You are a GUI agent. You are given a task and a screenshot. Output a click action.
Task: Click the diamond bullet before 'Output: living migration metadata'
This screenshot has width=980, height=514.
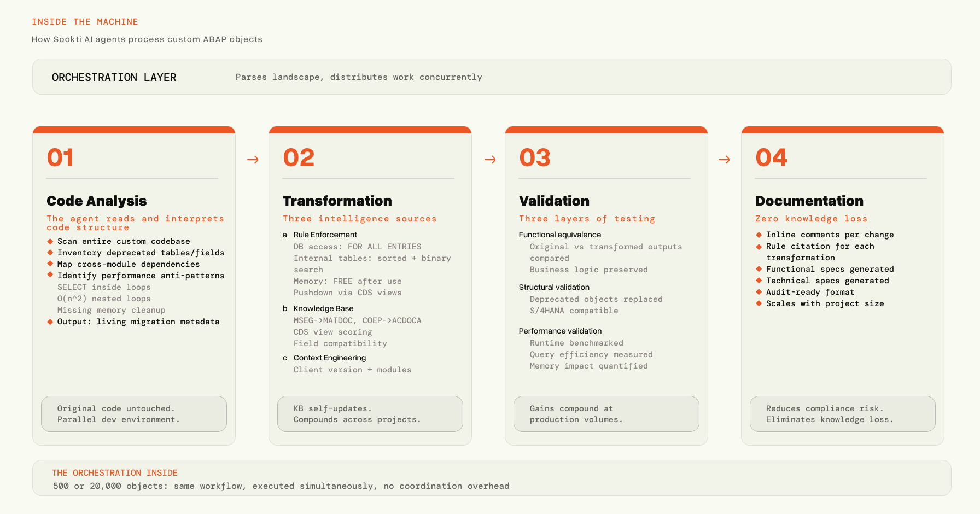50,322
